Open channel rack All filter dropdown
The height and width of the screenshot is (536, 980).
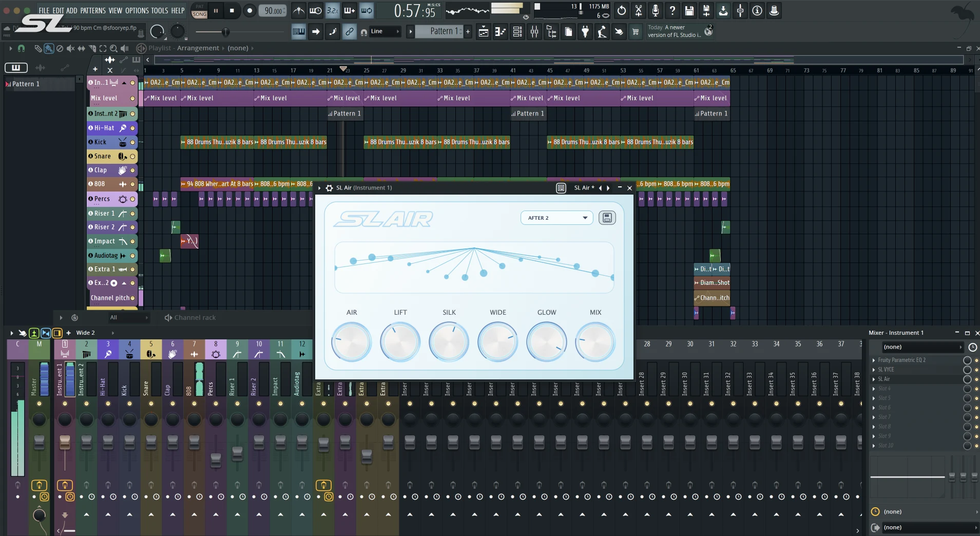tap(128, 318)
